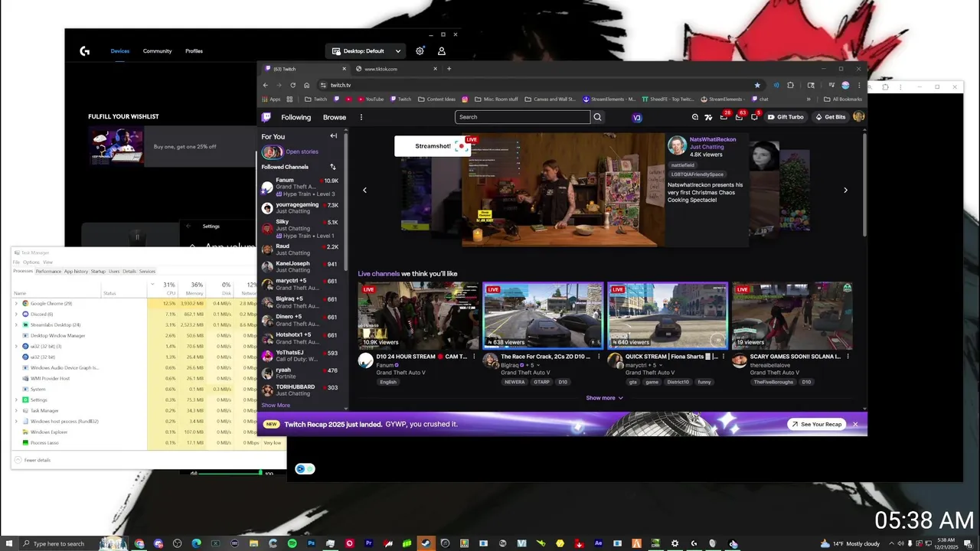Expand the Settings process row
This screenshot has width=980, height=551.
coord(16,399)
